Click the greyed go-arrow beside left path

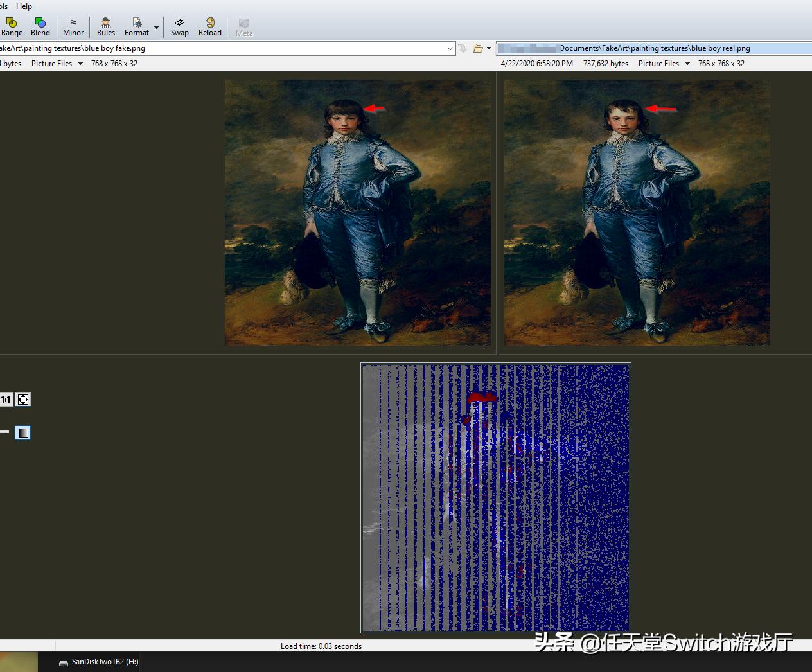point(463,48)
